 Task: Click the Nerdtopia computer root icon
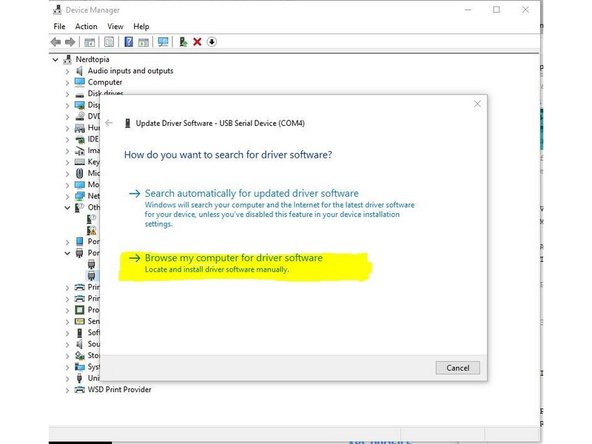click(68, 59)
